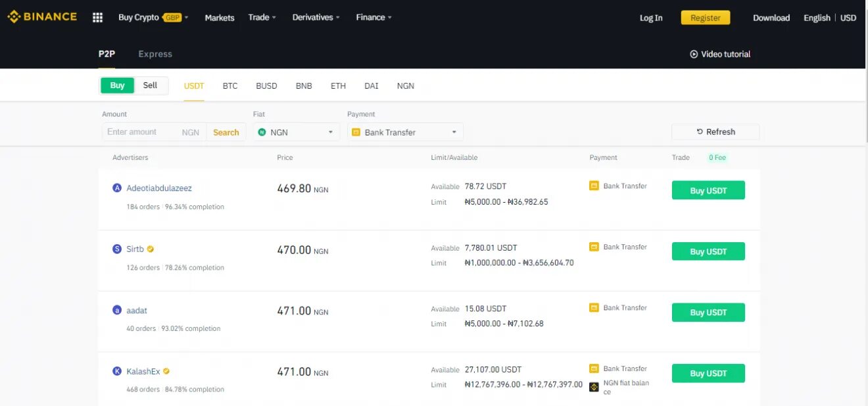Click the Log In link
The width and height of the screenshot is (868, 406).
651,18
